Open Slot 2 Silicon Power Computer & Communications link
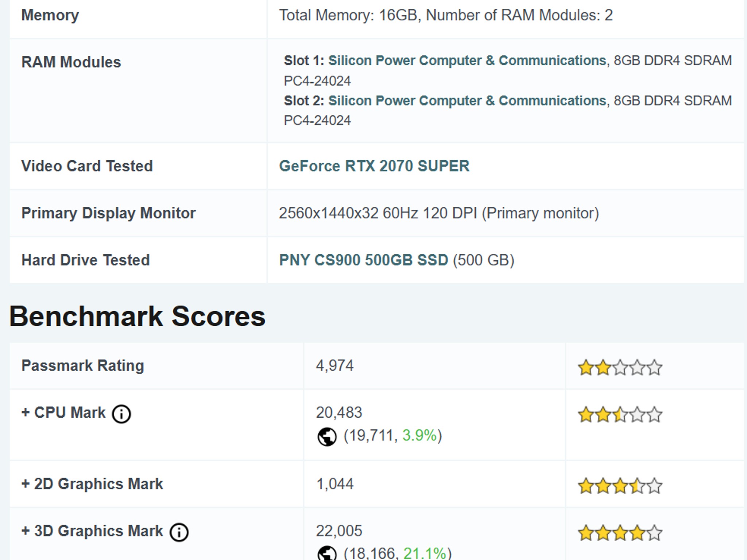 click(x=467, y=101)
